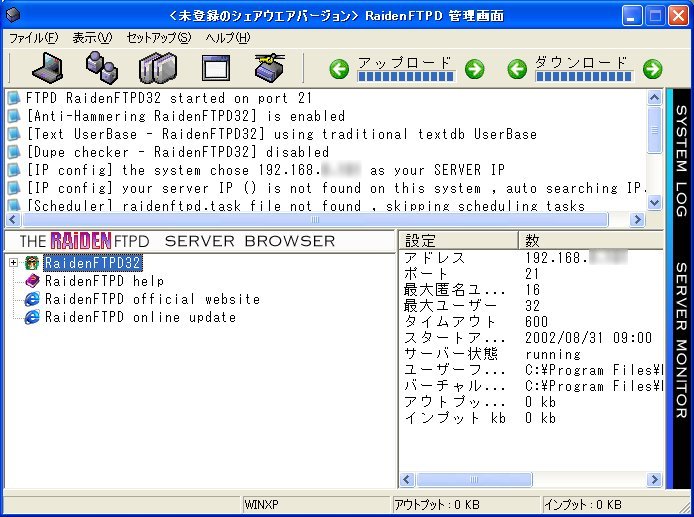Click left green arrow beside アップロード
Viewport: 694px width, 517px height.
[339, 69]
